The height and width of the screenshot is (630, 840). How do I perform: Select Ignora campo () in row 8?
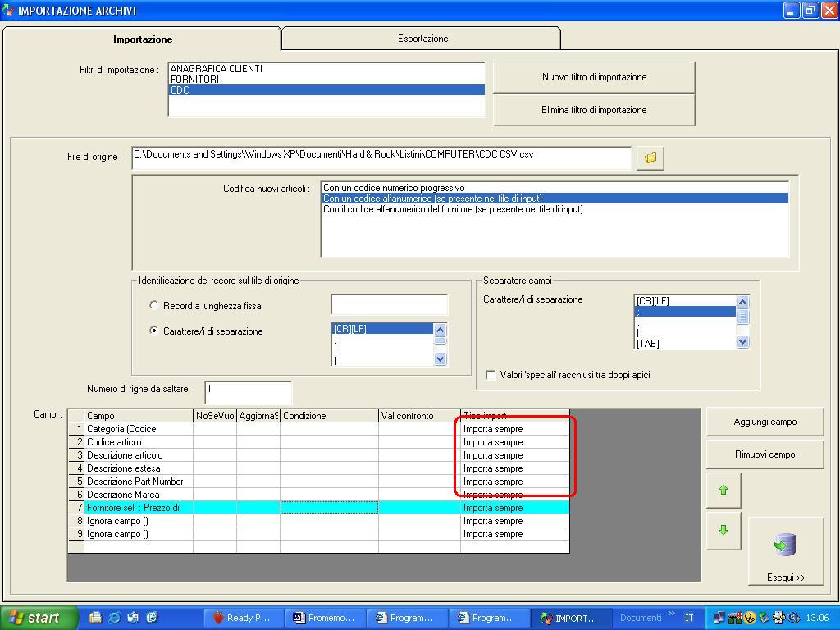(x=138, y=521)
